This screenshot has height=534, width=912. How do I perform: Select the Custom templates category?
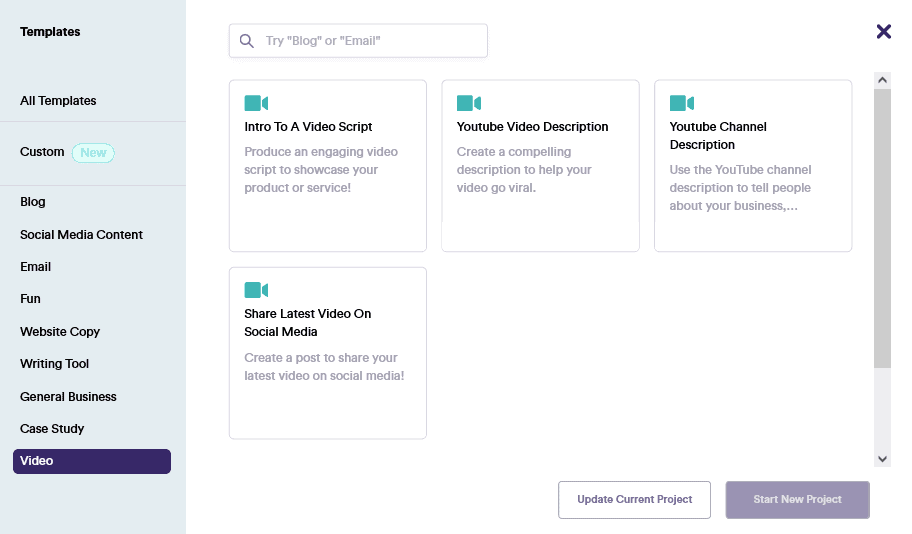tap(42, 152)
